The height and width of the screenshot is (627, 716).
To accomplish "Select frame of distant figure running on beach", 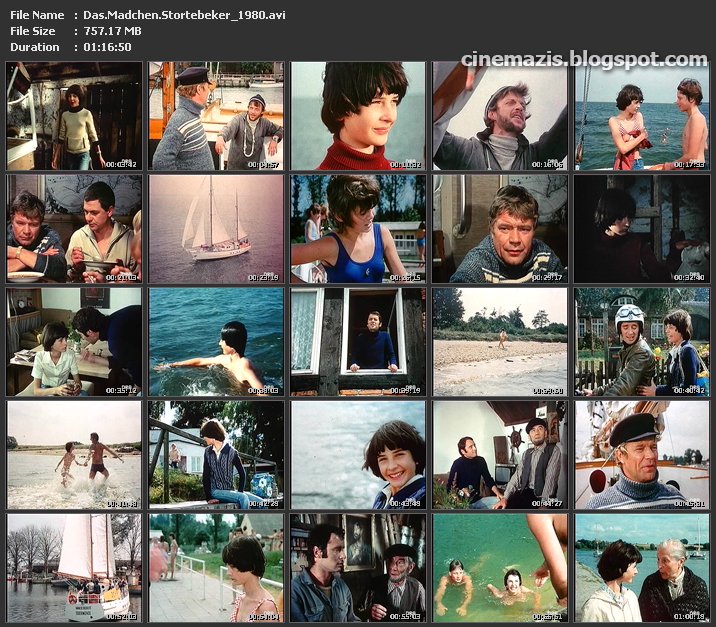I will [x=500, y=342].
